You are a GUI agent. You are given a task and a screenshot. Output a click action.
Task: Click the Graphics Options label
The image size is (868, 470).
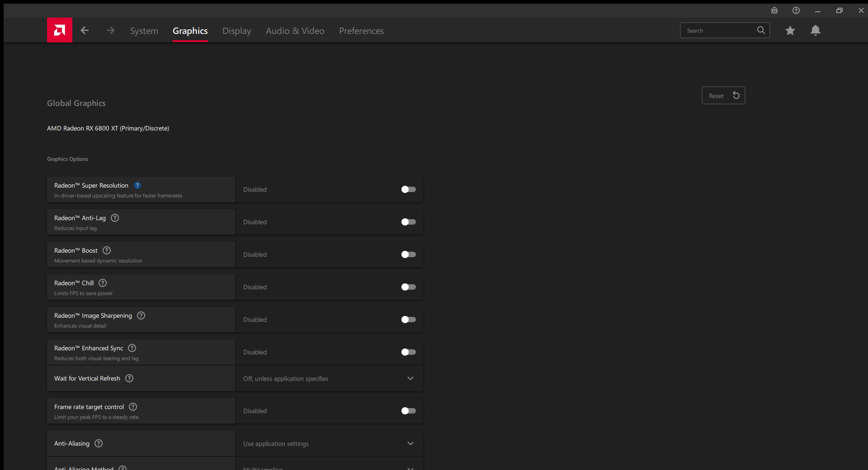pos(68,159)
